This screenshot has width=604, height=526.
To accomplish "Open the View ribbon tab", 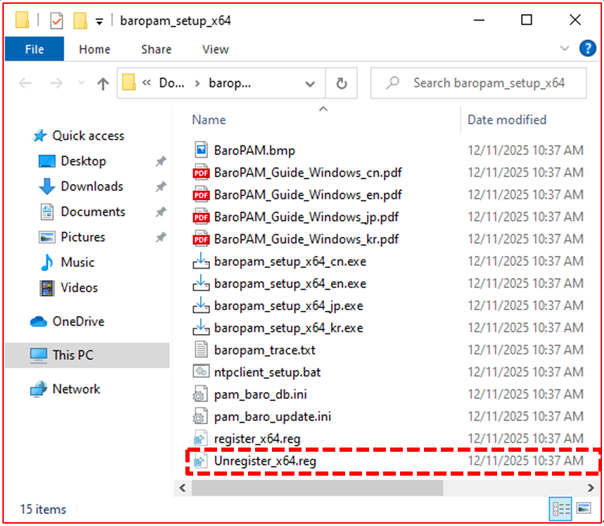I will point(215,49).
